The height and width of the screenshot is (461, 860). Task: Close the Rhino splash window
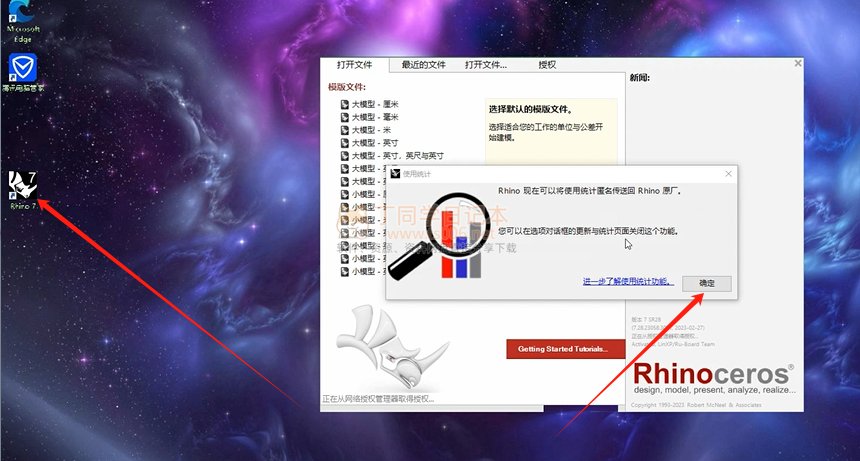pyautogui.click(x=798, y=64)
